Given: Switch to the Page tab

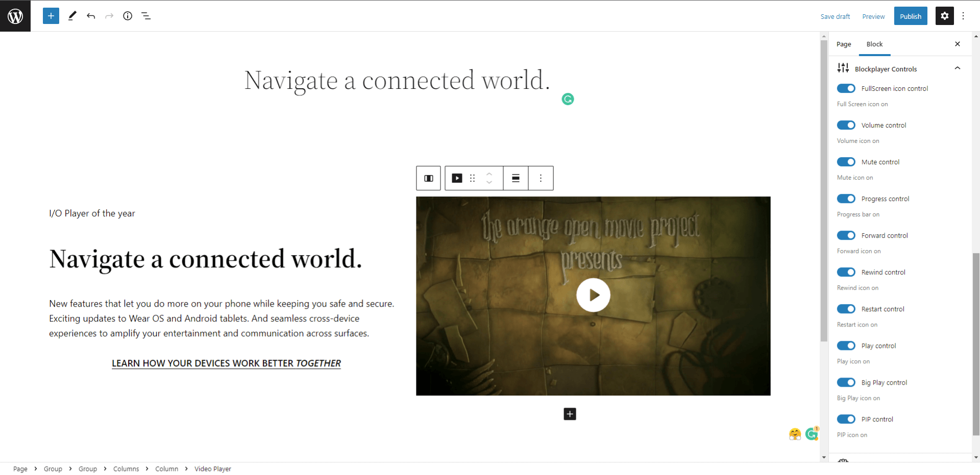Looking at the screenshot, I should coord(844,44).
